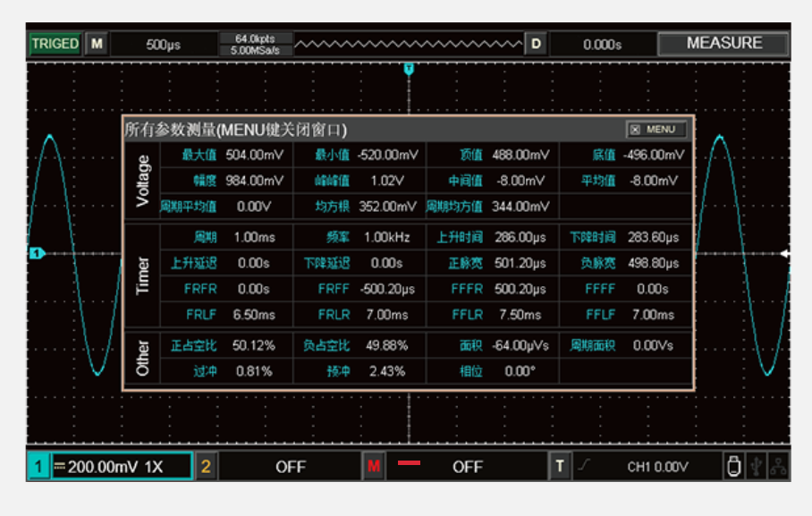Select the Timer section label
Viewport: 812px width, 516px height.
click(142, 275)
